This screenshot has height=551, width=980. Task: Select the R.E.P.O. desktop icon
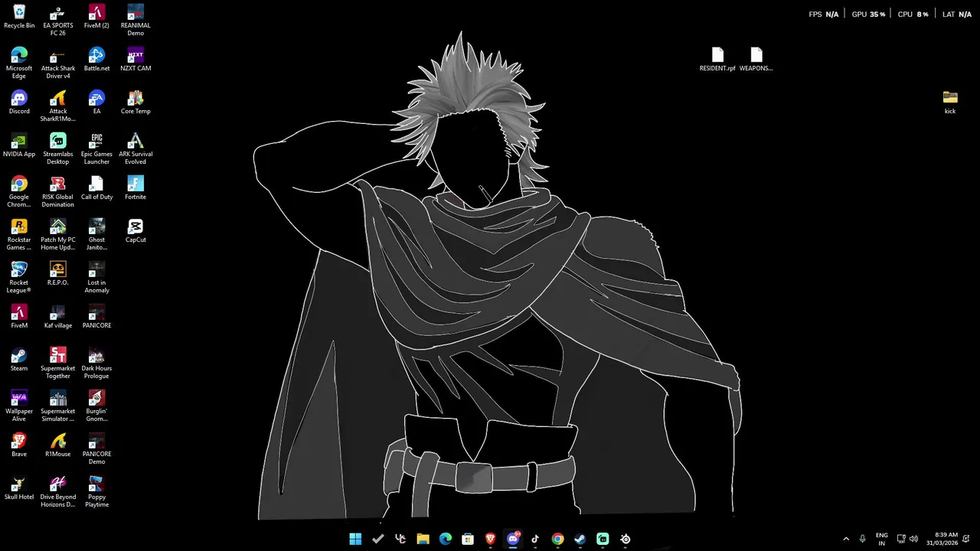point(58,274)
